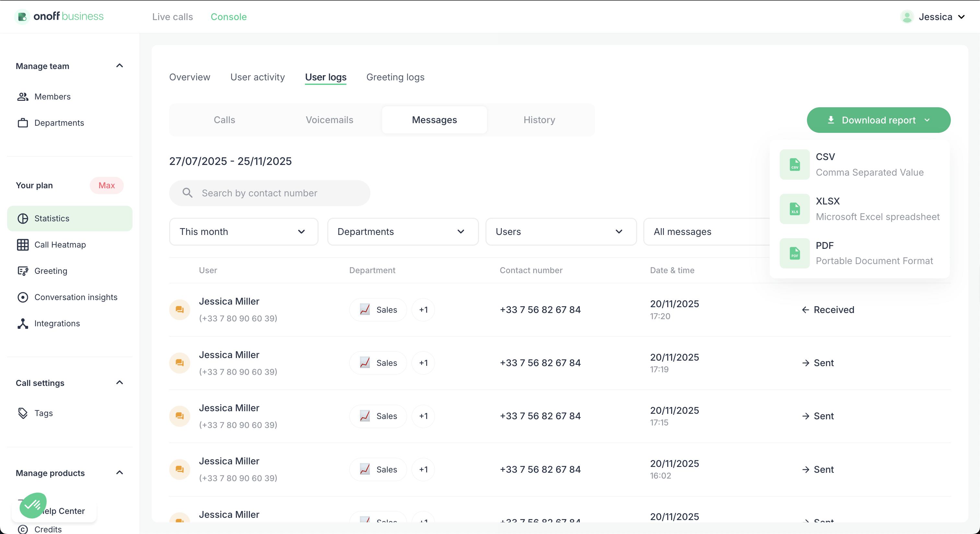
Task: Select the User logs tab
Action: coord(326,77)
